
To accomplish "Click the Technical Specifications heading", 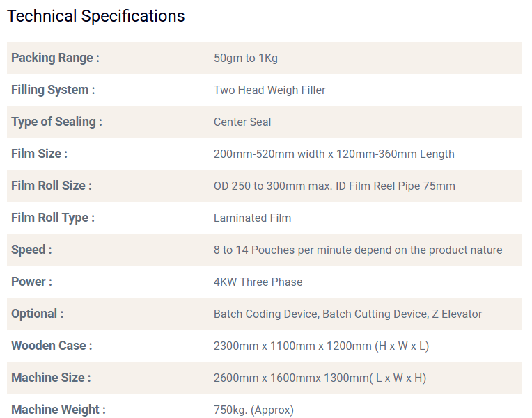I will pos(96,16).
